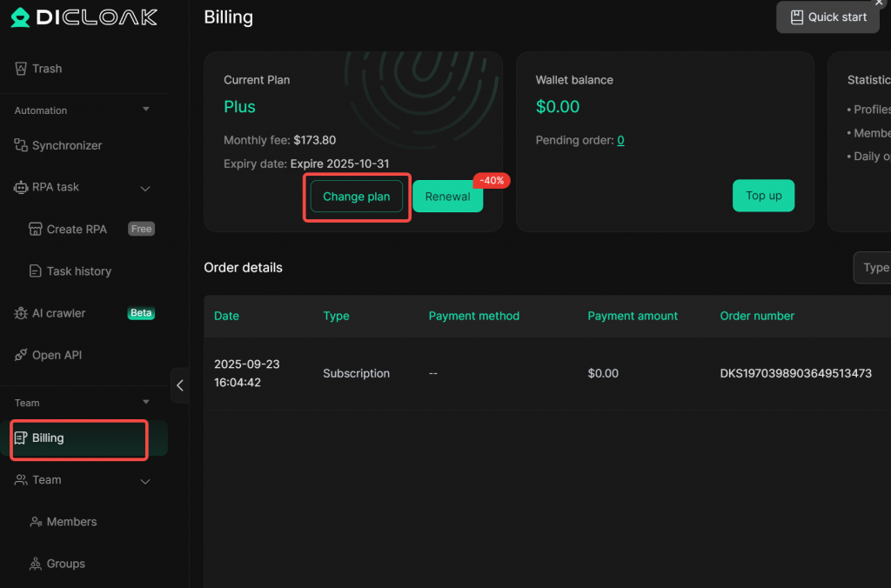Click the Create RPA store icon
The width and height of the screenshot is (891, 588).
click(x=36, y=230)
